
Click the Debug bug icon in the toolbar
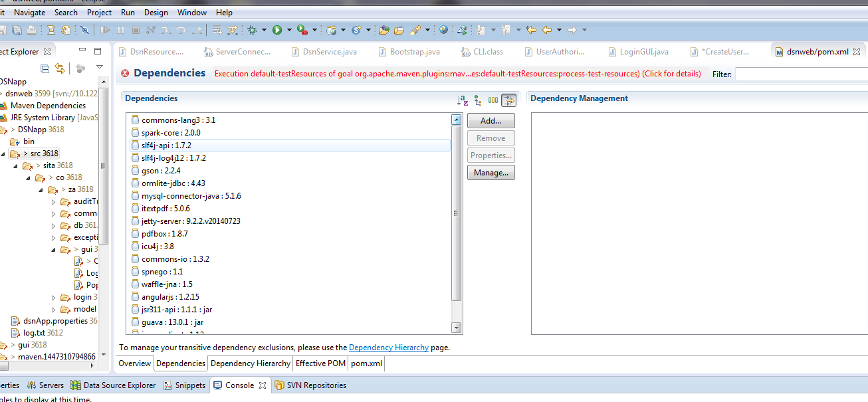pyautogui.click(x=253, y=30)
